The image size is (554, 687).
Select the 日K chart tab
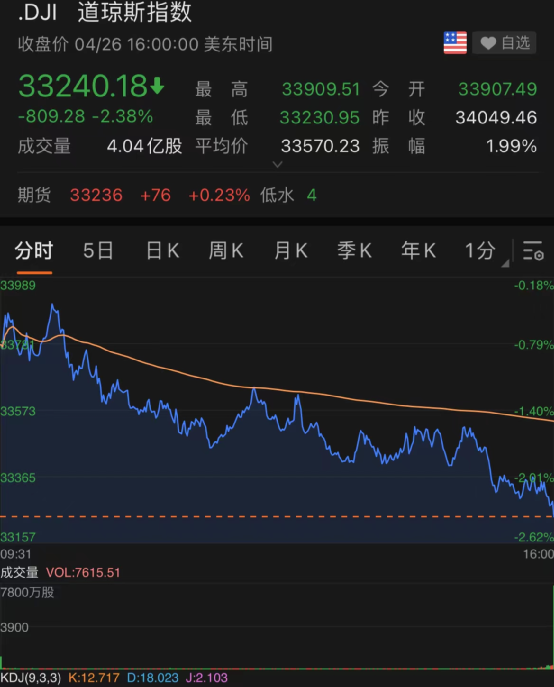coord(162,251)
